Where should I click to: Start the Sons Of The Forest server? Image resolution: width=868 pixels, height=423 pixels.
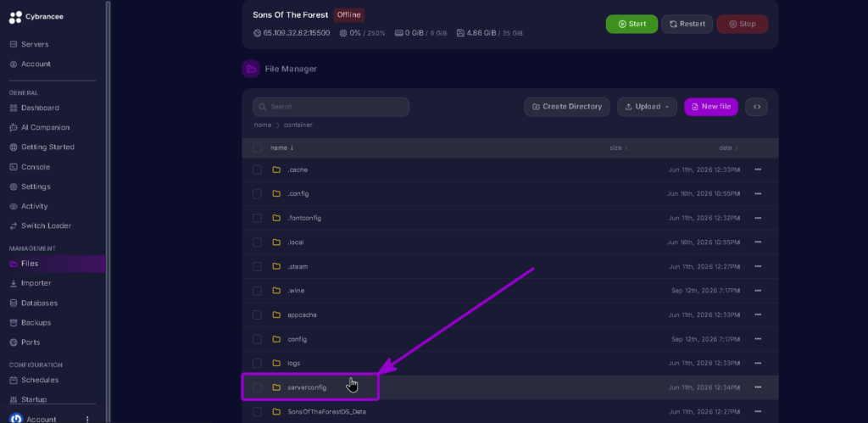tap(632, 25)
